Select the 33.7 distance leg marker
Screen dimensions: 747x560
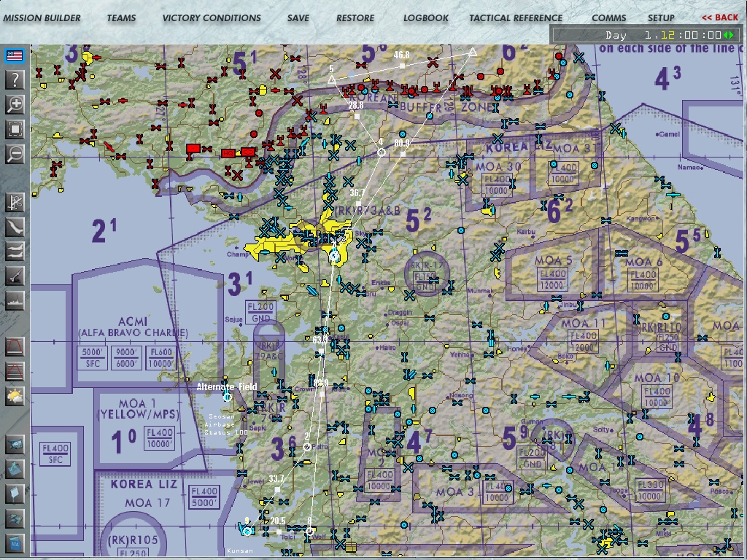tap(276, 489)
